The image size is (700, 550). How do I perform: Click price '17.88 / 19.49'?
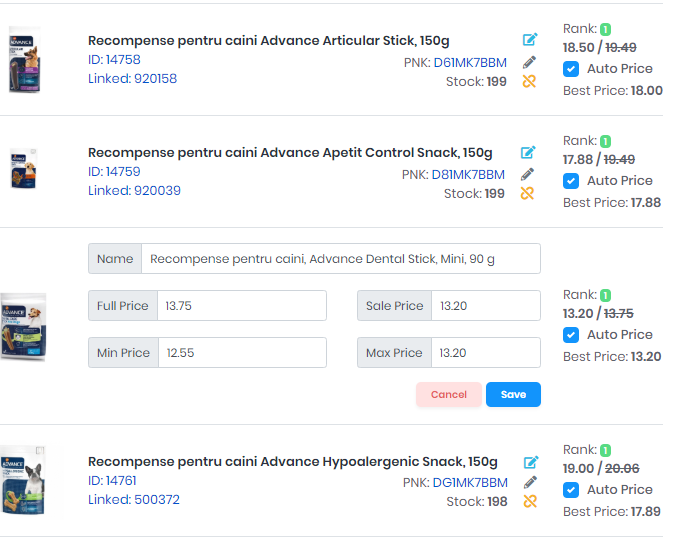point(599,159)
